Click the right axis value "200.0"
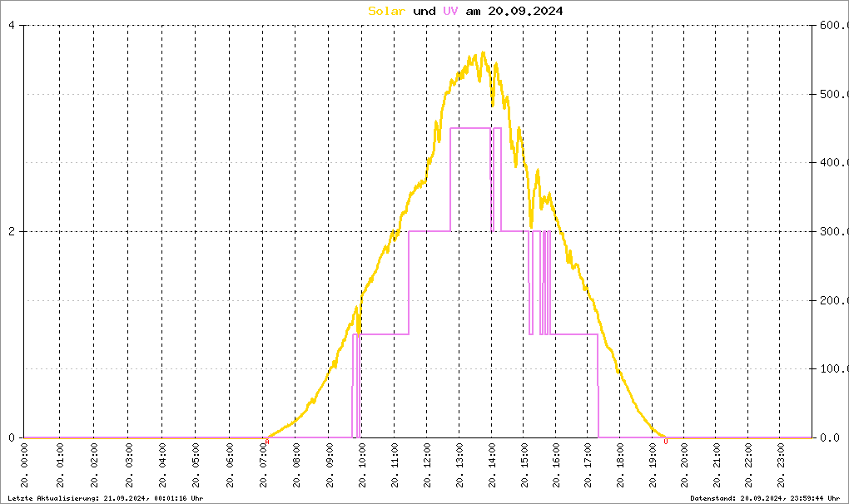Viewport: 849px width, 504px height. tap(834, 300)
